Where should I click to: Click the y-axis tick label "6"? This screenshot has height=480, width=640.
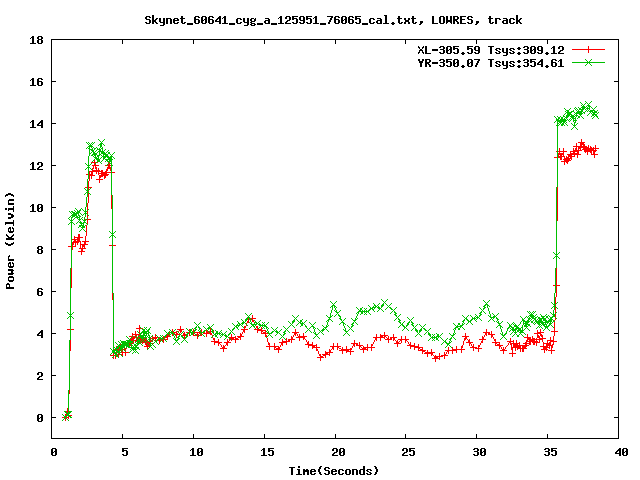[40, 292]
